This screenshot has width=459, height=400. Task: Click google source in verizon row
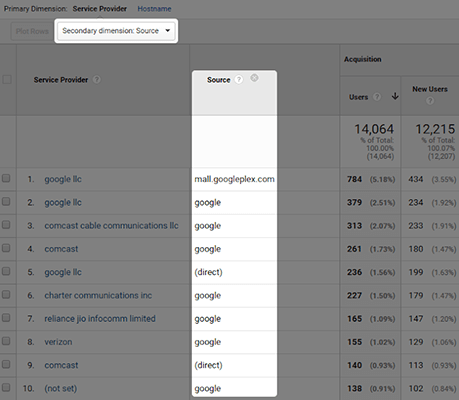coord(208,342)
